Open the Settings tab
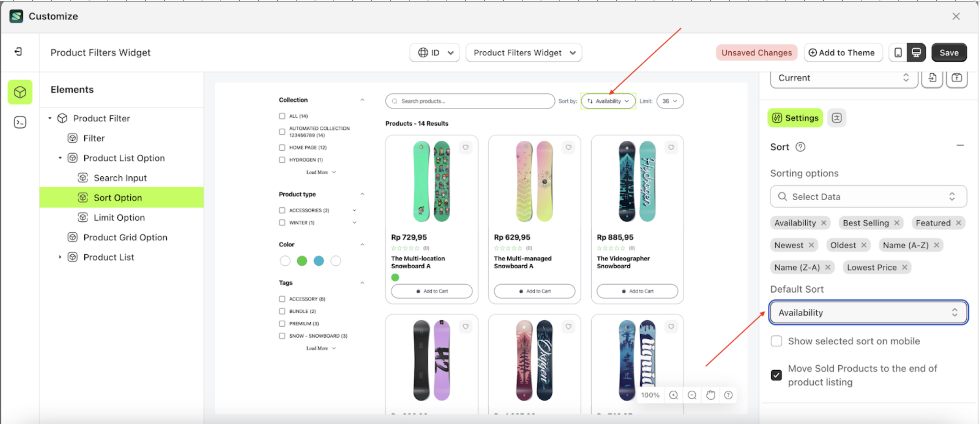The image size is (980, 424). tap(795, 118)
